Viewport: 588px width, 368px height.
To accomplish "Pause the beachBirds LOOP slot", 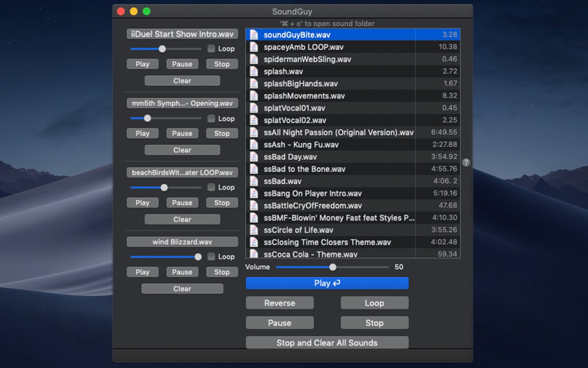I will 182,203.
